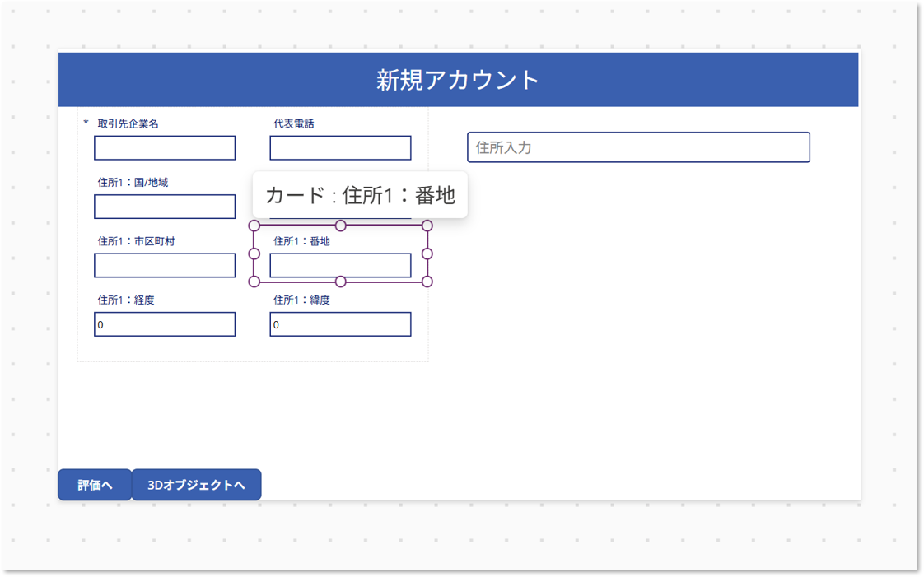This screenshot has width=924, height=577.
Task: Click the top-left resize handle of selected card
Action: pyautogui.click(x=254, y=226)
